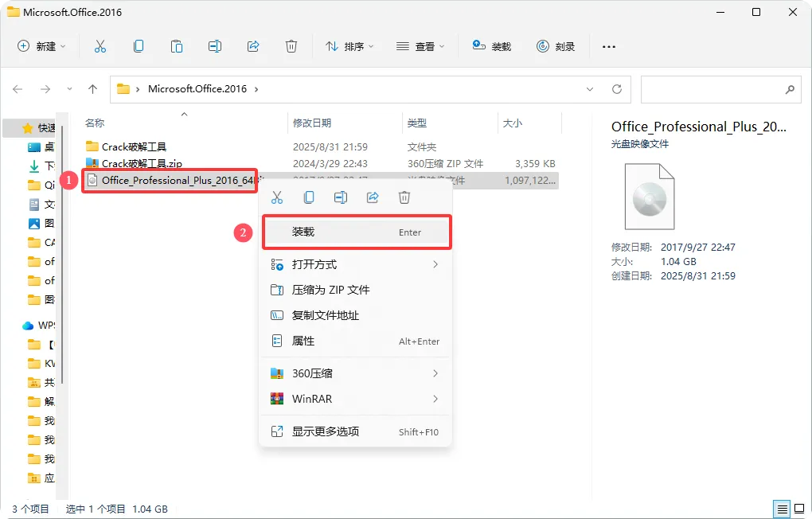Click the context menu Cut icon

point(277,197)
